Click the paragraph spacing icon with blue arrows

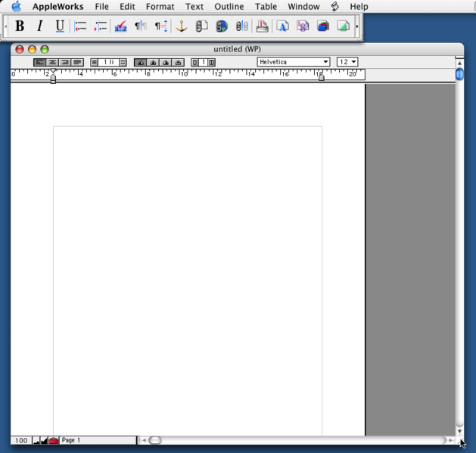[x=161, y=26]
